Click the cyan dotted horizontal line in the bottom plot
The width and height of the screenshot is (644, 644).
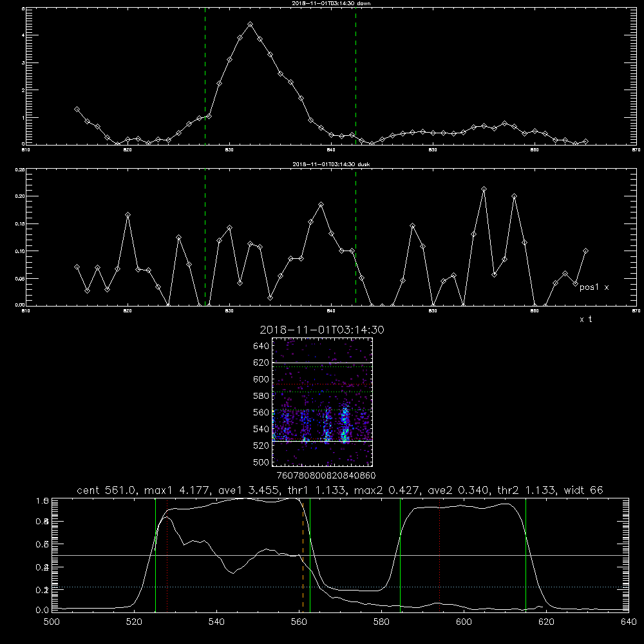pos(340,587)
